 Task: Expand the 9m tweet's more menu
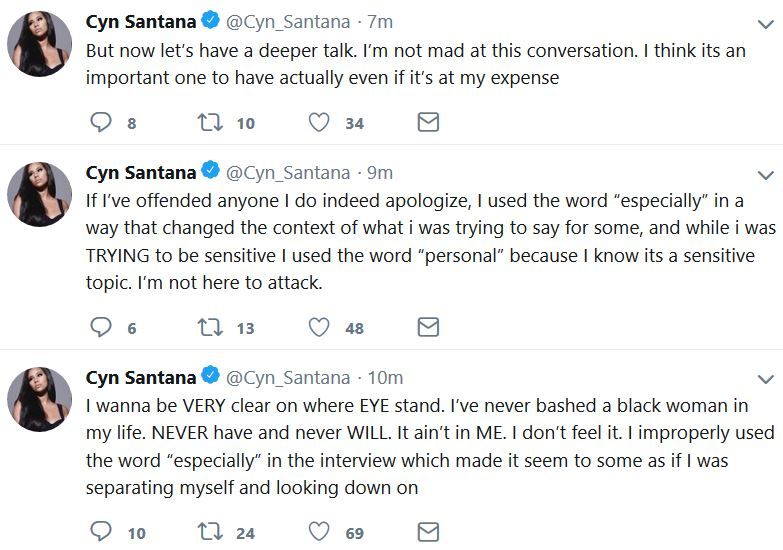pyautogui.click(x=766, y=175)
